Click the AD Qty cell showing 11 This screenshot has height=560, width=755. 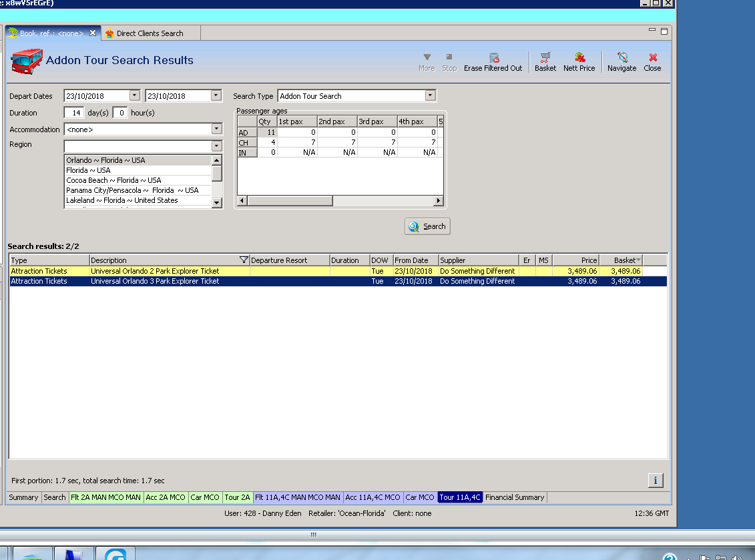pyautogui.click(x=267, y=132)
